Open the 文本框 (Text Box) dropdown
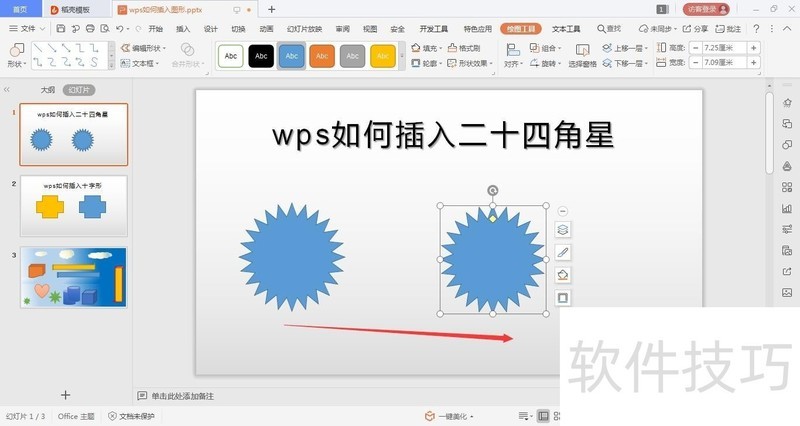 [140, 63]
